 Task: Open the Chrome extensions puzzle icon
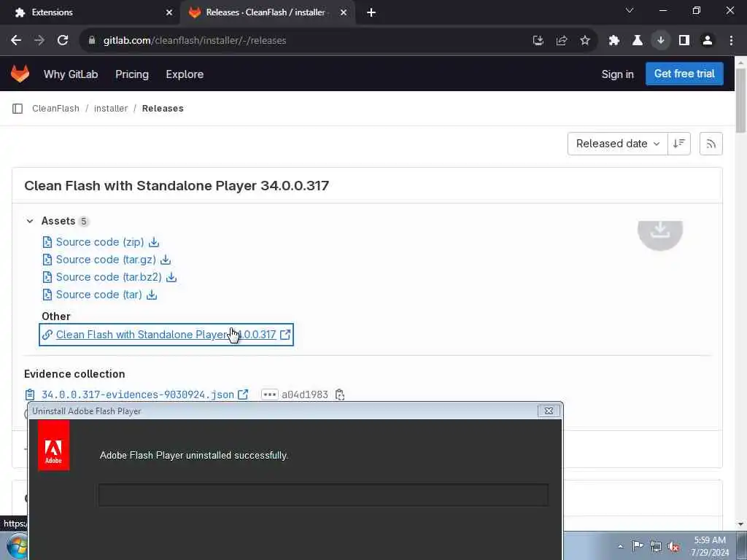[x=614, y=41]
